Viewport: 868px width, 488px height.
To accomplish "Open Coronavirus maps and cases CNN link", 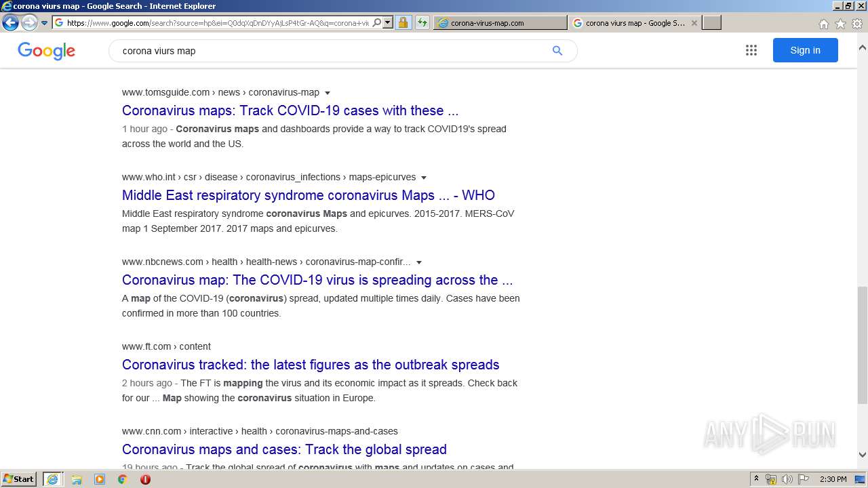I will click(284, 449).
